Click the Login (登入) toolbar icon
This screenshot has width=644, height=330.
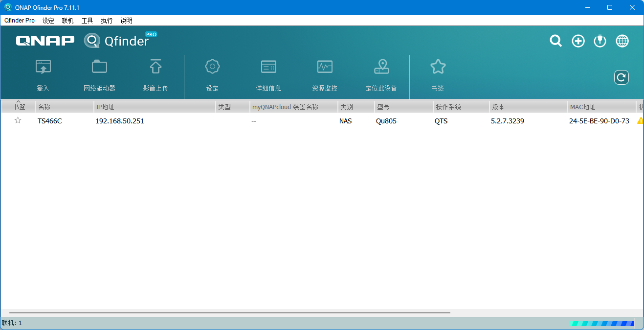[x=43, y=67]
